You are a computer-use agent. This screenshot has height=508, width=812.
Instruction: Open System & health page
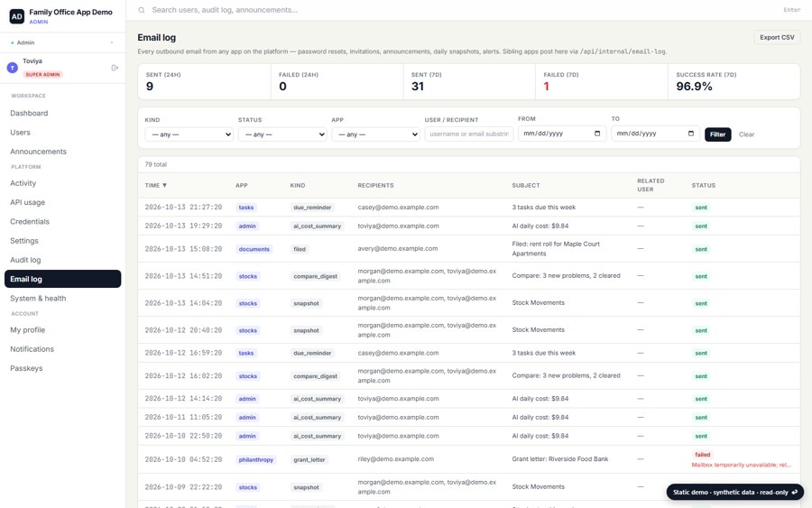62,298
